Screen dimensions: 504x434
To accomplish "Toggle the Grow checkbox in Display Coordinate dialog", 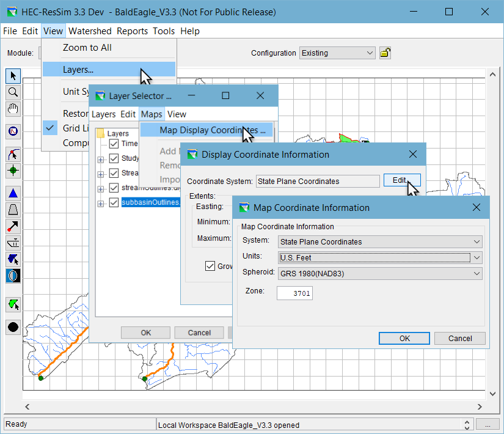I will tap(210, 266).
